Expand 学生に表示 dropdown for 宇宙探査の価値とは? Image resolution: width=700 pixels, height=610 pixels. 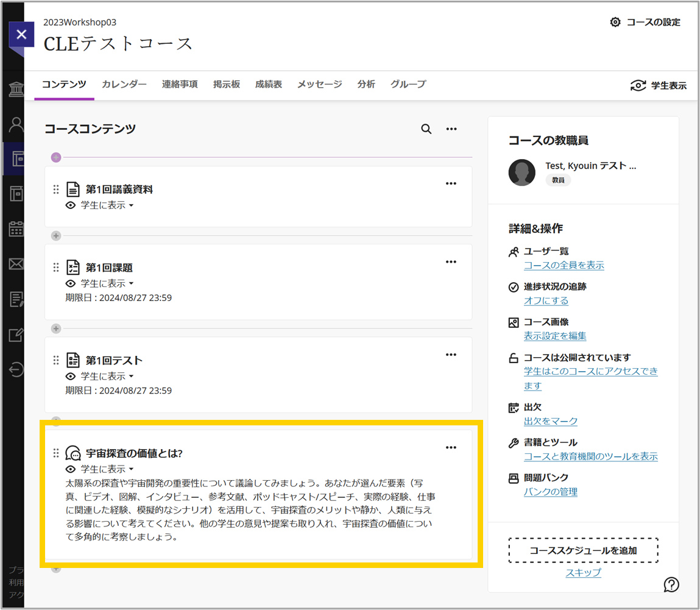(107, 469)
